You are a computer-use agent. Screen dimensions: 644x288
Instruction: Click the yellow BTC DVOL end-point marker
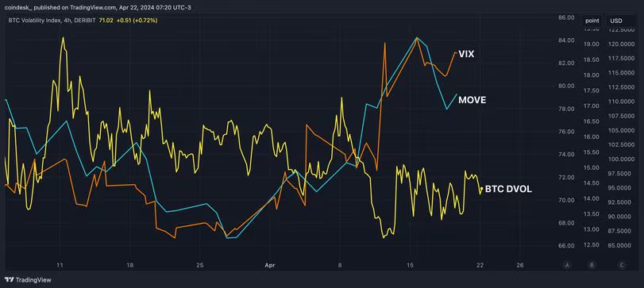(x=481, y=189)
